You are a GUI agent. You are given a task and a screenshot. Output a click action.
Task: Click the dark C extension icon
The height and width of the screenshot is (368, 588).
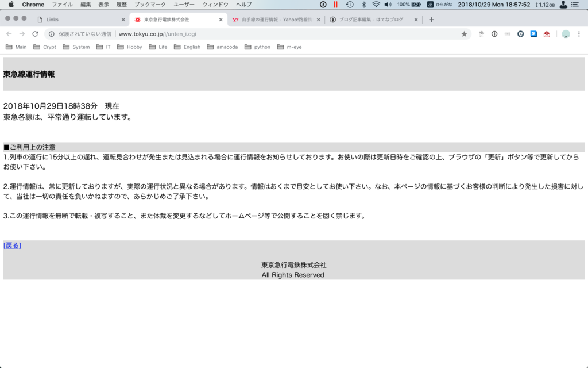(x=521, y=34)
